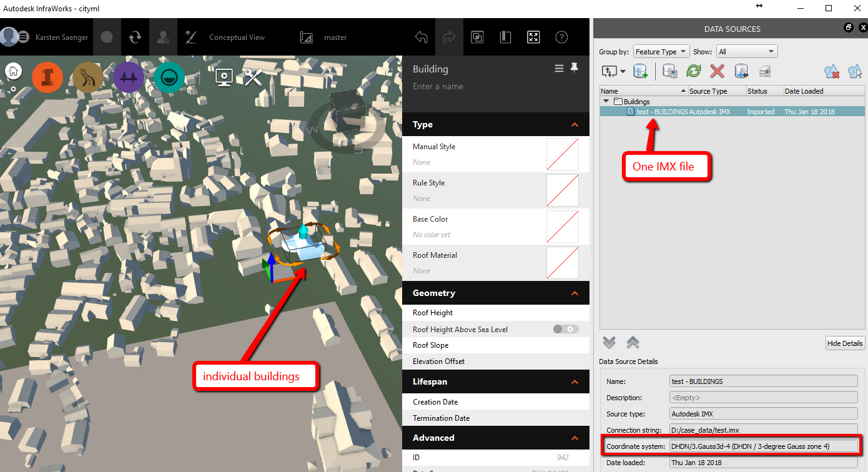Collapse the Buildings tree node

tap(605, 101)
